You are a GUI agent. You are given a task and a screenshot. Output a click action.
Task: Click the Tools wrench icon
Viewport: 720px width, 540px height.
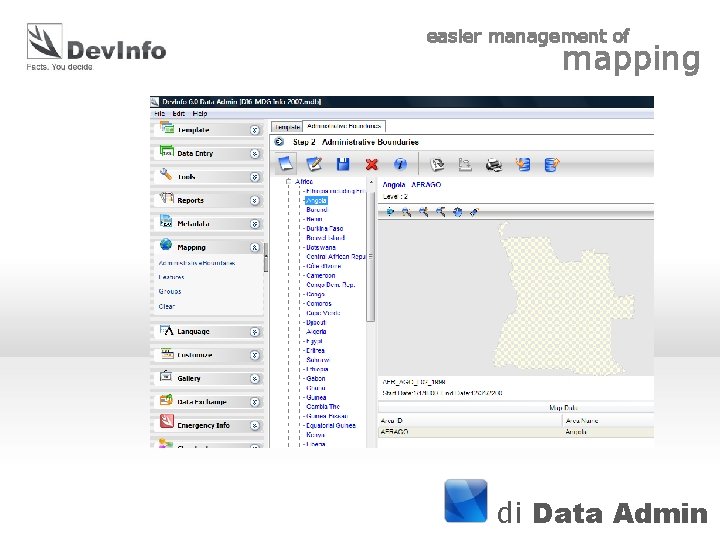(166, 174)
